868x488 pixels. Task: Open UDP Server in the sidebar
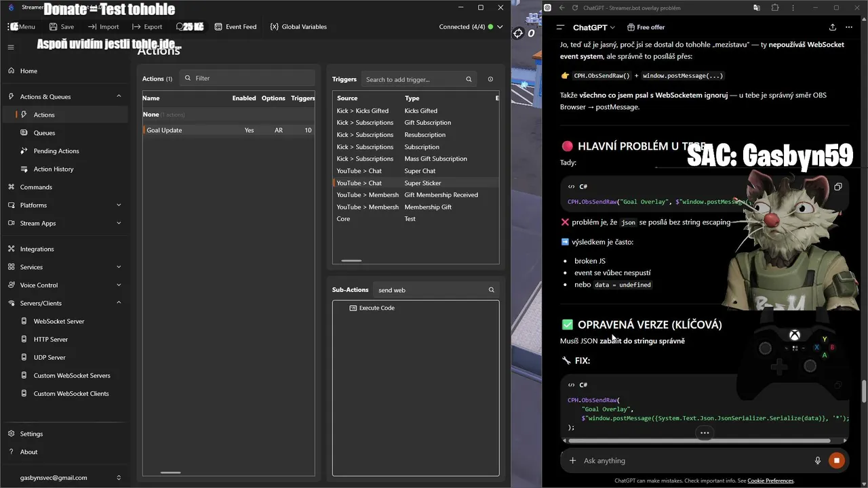(50, 357)
